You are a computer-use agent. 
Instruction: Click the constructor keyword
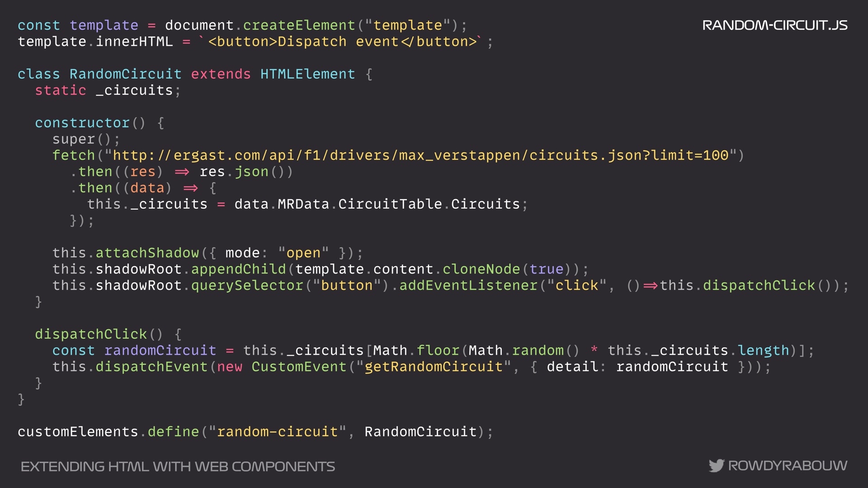click(x=82, y=123)
